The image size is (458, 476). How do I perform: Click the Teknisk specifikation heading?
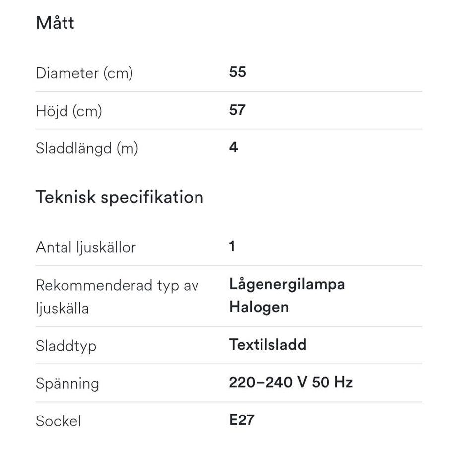(x=120, y=197)
